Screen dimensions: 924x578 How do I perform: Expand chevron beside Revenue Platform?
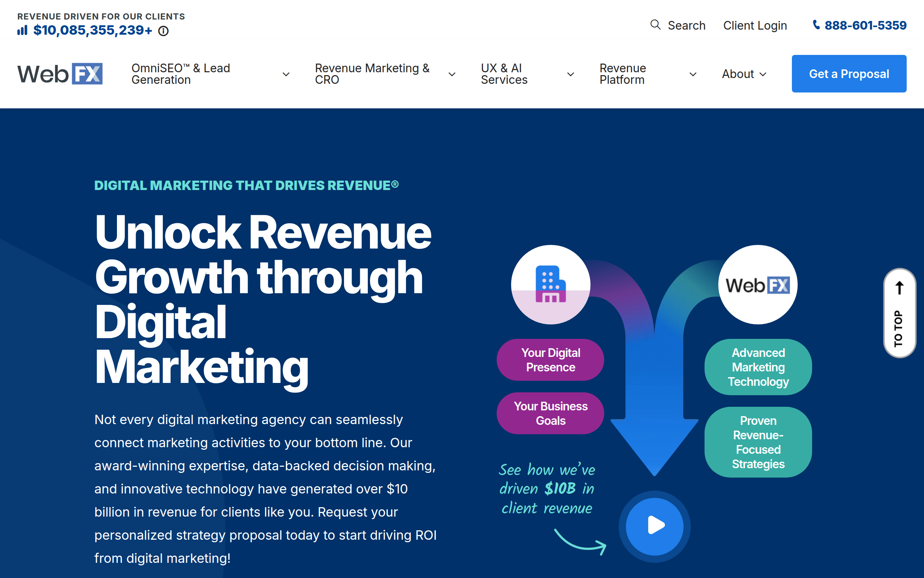(693, 74)
